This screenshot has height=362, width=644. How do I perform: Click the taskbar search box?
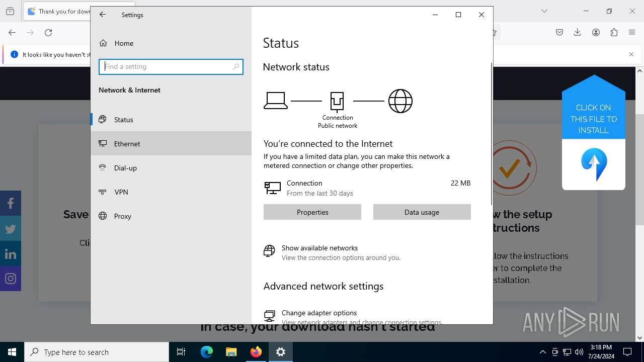click(97, 352)
